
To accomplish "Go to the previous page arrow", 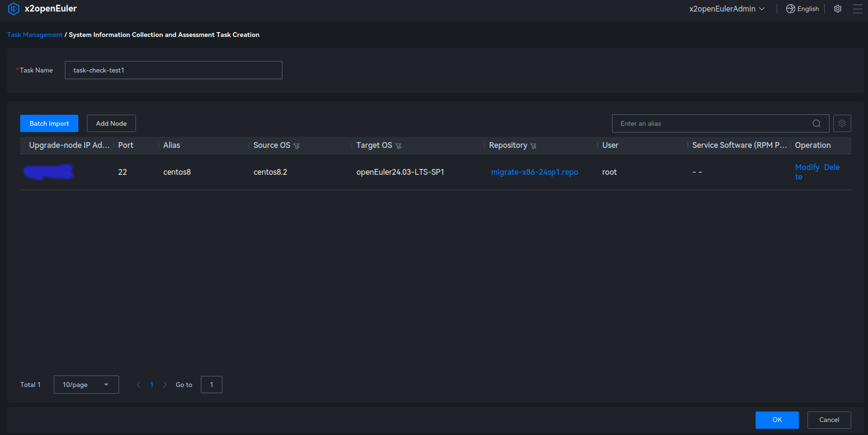I will click(138, 385).
